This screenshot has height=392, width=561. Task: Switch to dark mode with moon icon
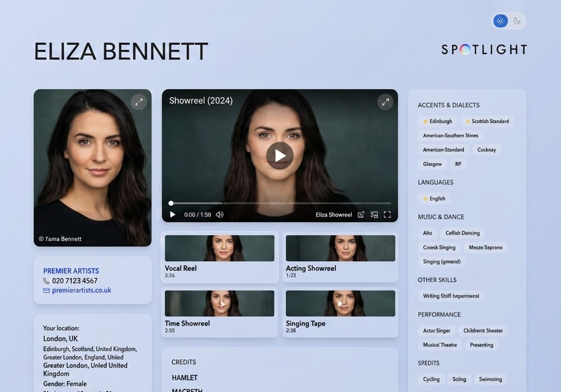click(517, 21)
